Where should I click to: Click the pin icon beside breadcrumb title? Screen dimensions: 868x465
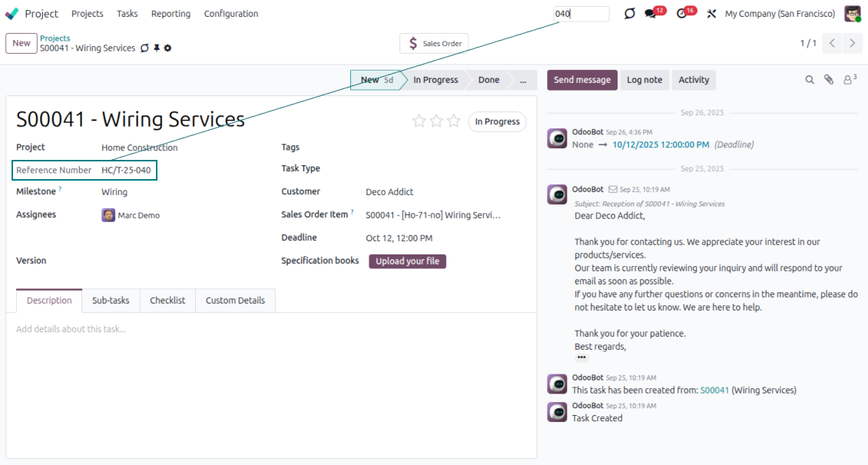tap(156, 48)
